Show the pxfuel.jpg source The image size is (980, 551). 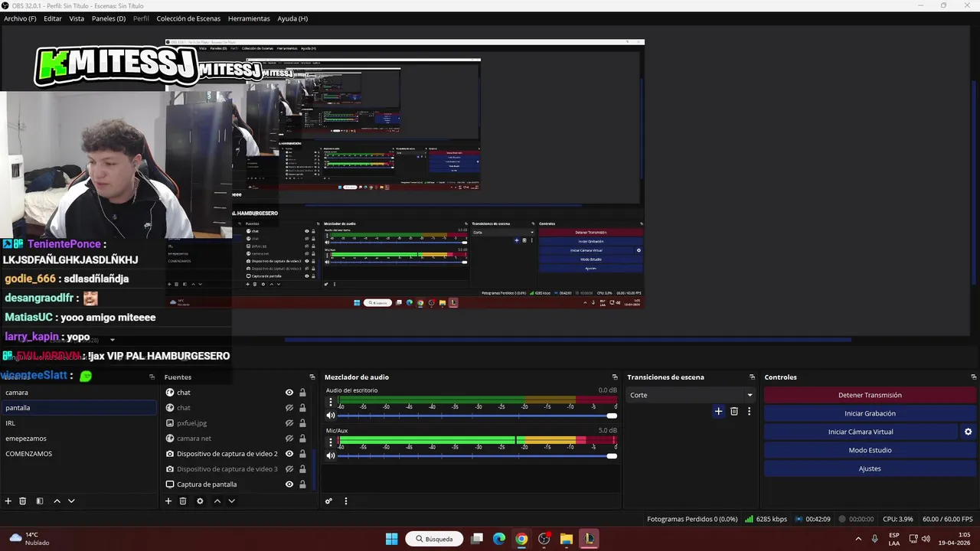(x=289, y=423)
